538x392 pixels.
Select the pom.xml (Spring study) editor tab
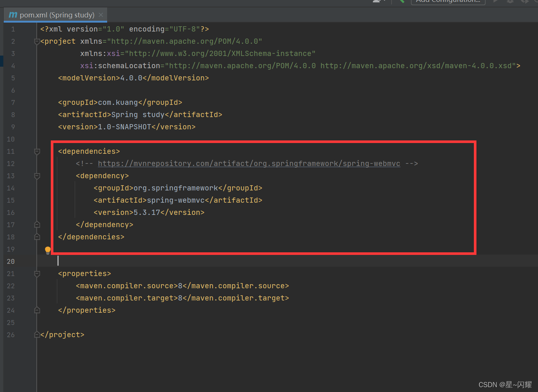56,15
